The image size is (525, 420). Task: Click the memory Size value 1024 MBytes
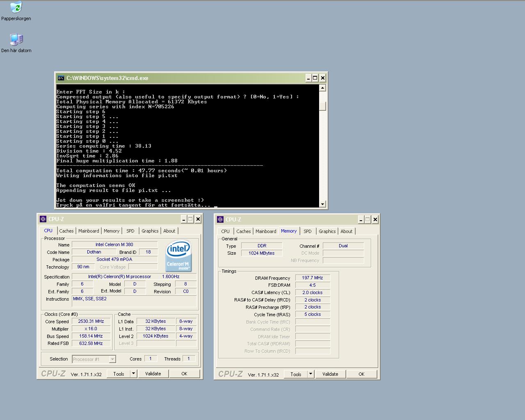pos(262,253)
